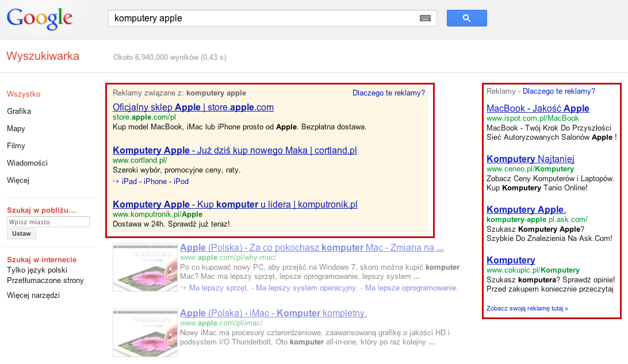
Task: Click green URL 'www.apple.com/pl/imac/'
Action: pyautogui.click(x=221, y=323)
